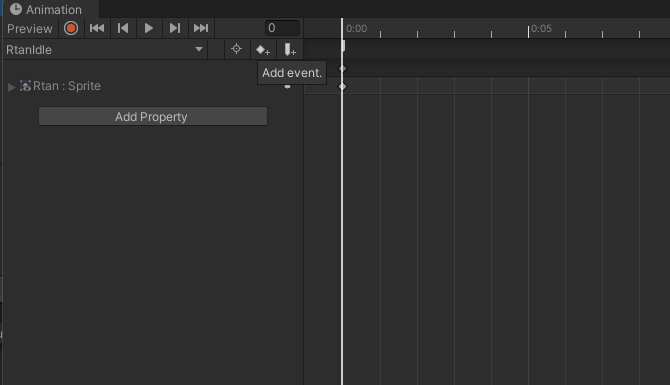Go to the previous keyframe
Image resolution: width=670 pixels, height=385 pixels.
pos(123,28)
